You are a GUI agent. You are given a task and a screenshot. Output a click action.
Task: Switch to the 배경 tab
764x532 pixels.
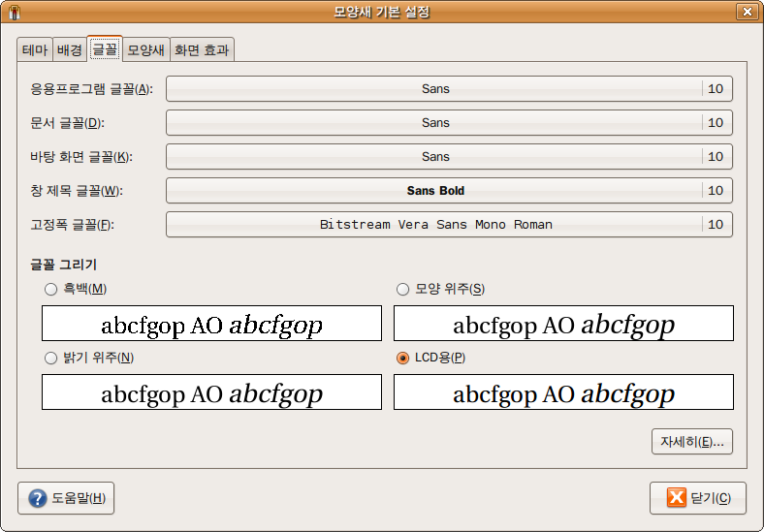pyautogui.click(x=70, y=49)
